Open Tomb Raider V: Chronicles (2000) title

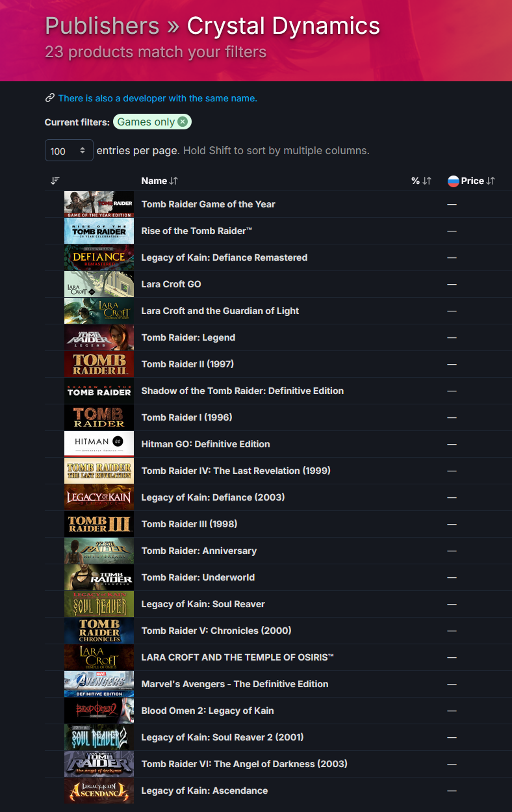click(x=216, y=631)
